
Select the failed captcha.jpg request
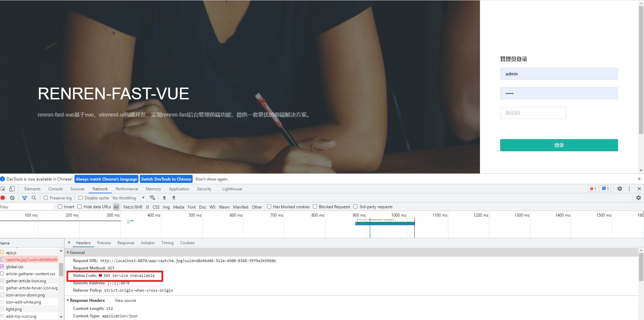[x=29, y=260]
